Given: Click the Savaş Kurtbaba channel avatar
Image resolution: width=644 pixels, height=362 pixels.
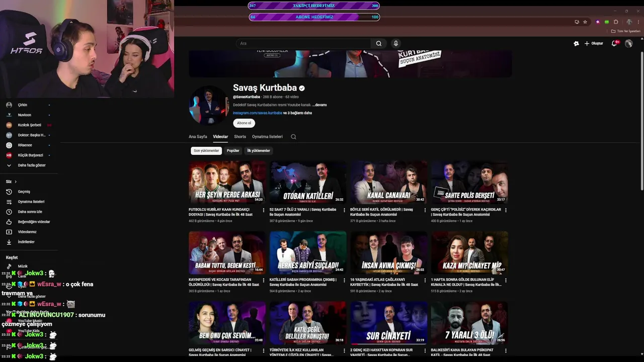Looking at the screenshot, I should (208, 105).
